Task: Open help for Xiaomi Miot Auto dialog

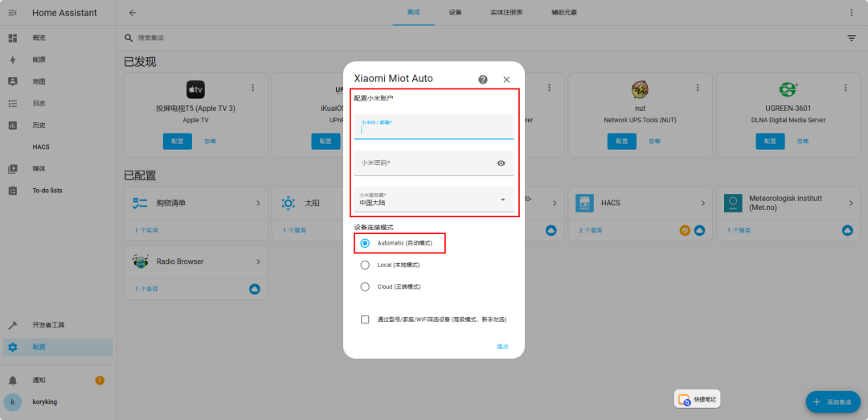Action: click(483, 79)
